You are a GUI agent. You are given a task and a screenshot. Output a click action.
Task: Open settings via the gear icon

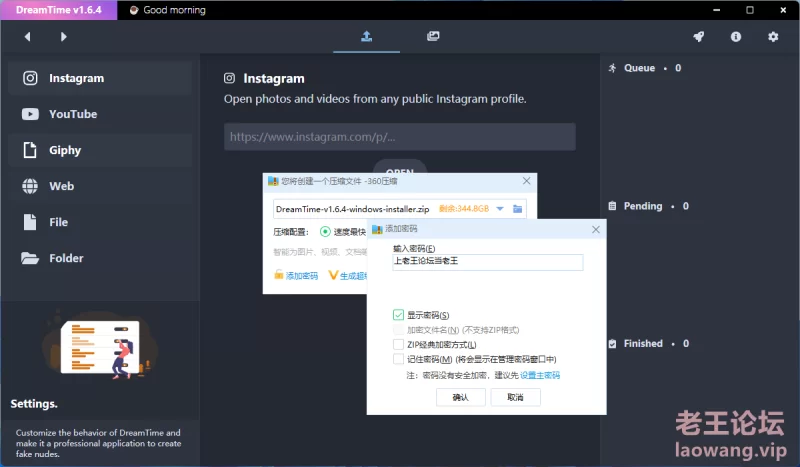point(773,37)
